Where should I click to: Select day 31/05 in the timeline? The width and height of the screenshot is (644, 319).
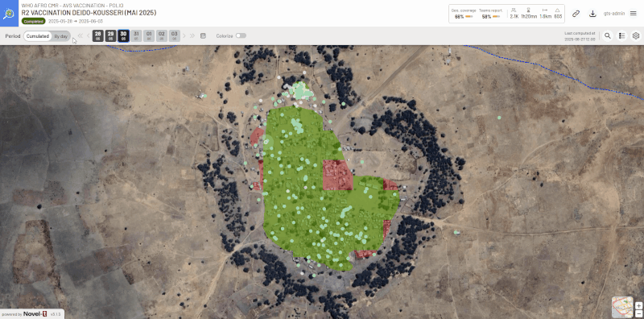click(136, 35)
